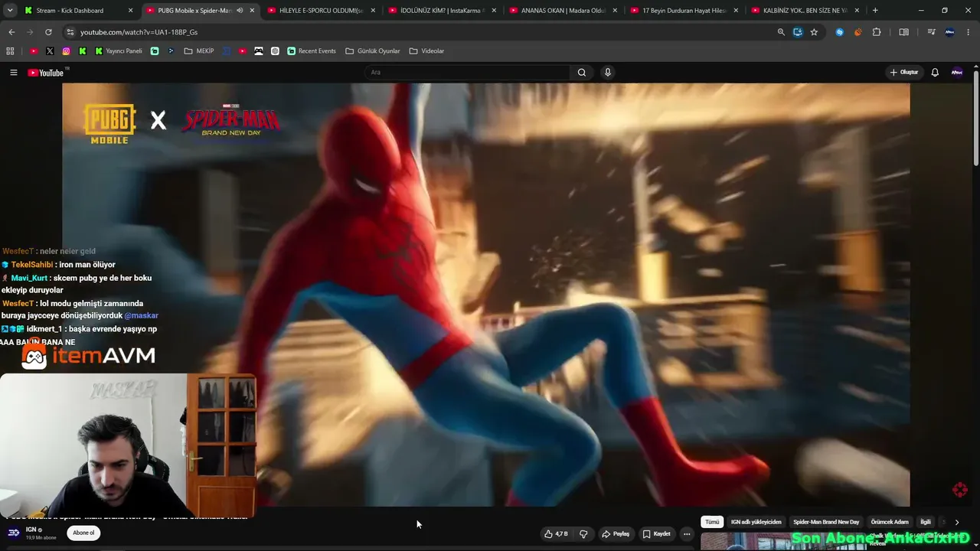Mute the PUBG Mobile tab audio icon
Image resolution: width=980 pixels, height=551 pixels.
pos(240,11)
